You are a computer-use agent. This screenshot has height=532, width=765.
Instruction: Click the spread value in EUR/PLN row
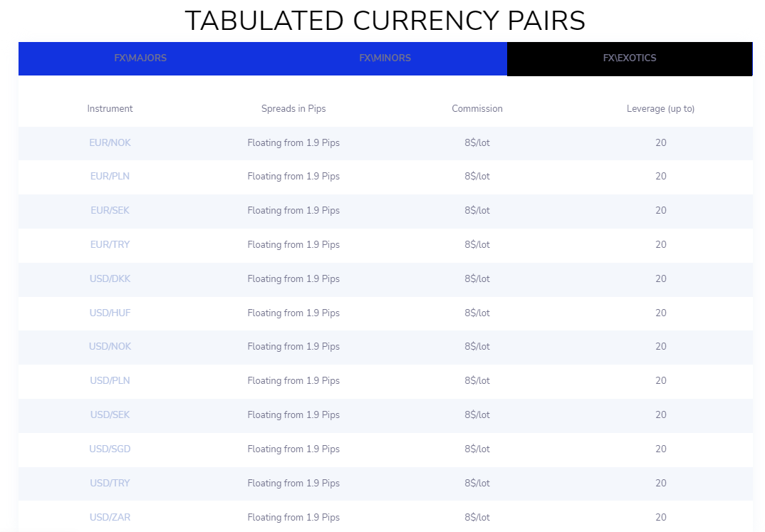coord(293,177)
